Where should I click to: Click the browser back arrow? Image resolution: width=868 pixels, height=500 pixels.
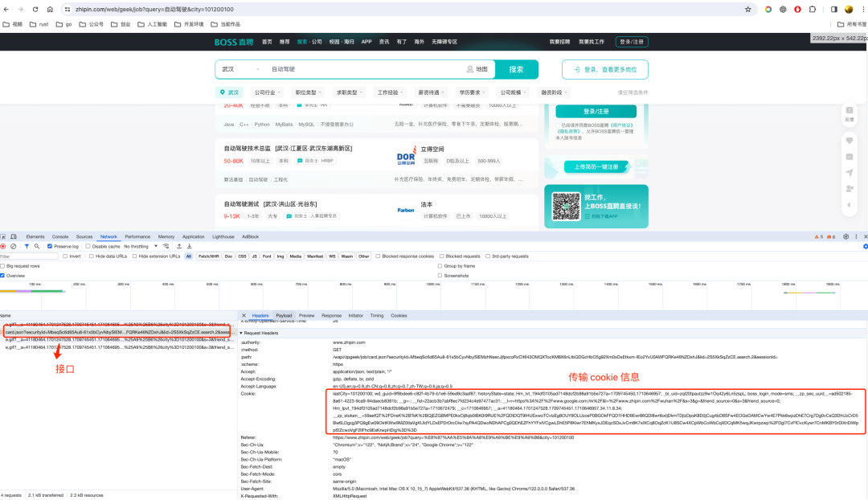[6, 10]
